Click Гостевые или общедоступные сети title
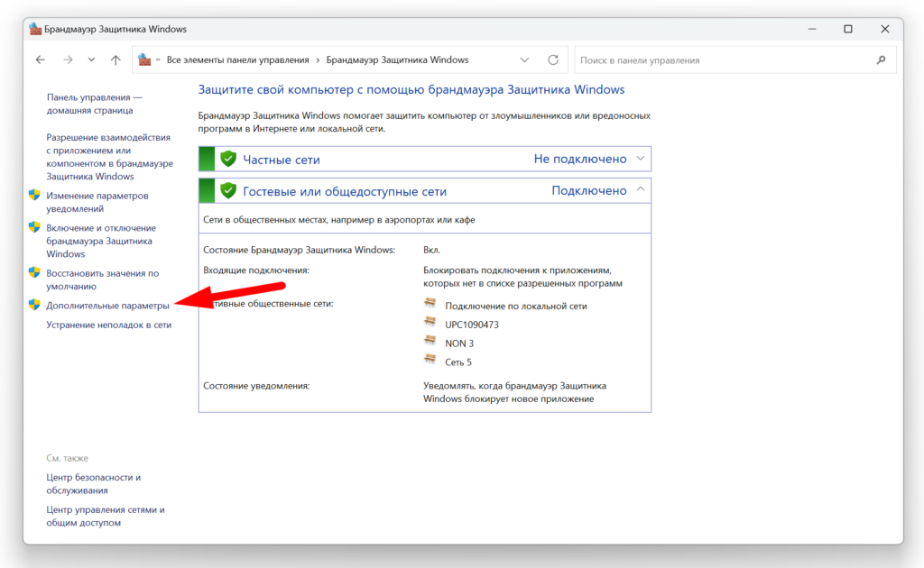 click(345, 191)
